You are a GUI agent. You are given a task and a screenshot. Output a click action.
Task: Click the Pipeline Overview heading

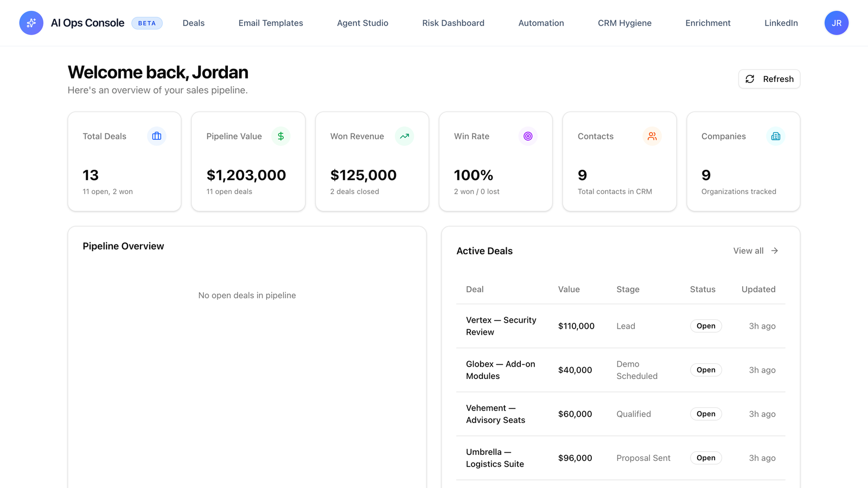coord(123,246)
